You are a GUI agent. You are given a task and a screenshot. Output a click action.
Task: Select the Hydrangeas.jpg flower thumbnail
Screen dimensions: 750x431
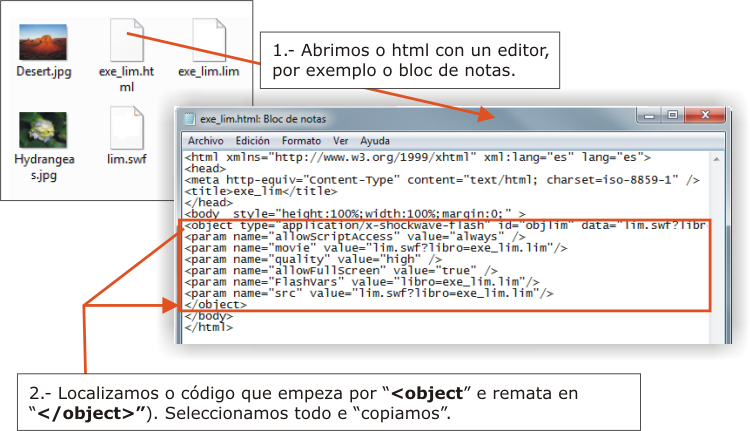43,128
